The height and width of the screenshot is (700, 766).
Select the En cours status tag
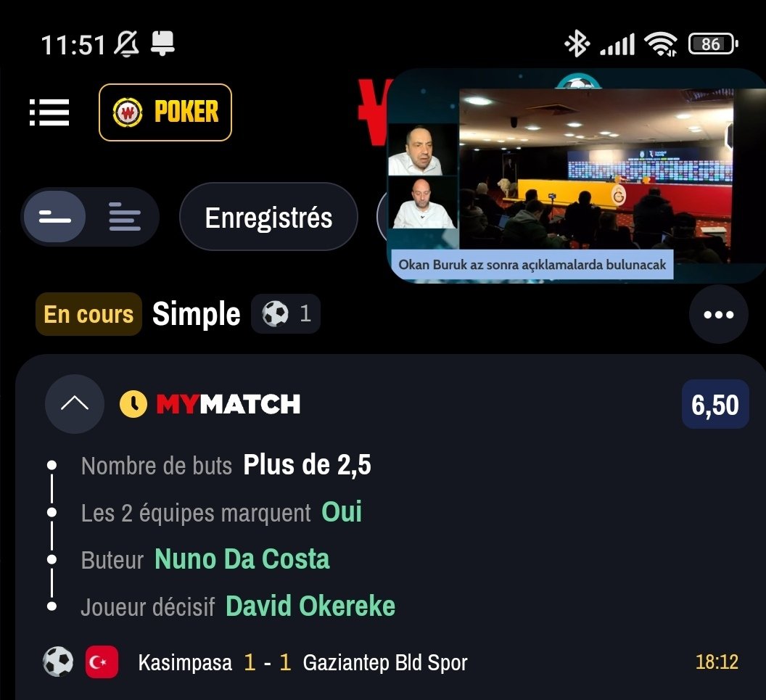(88, 314)
